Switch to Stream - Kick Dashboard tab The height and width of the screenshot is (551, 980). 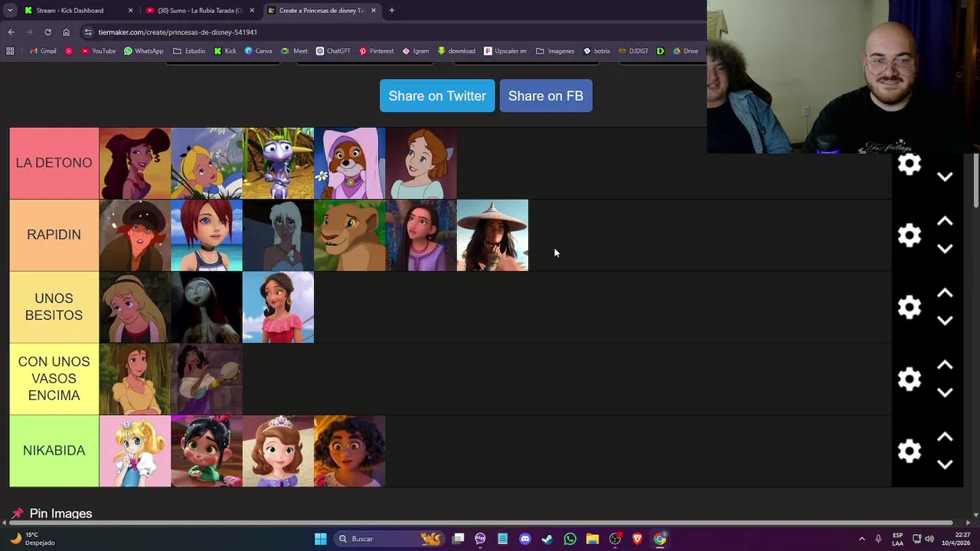[78, 11]
